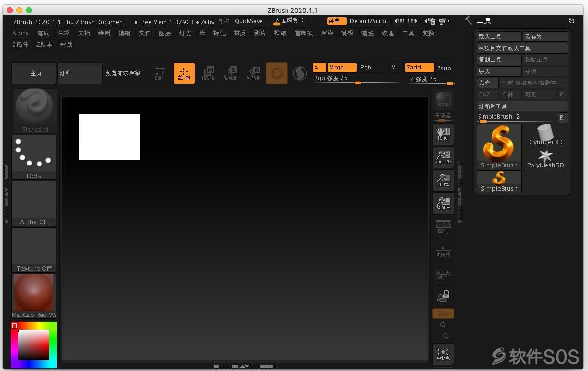The width and height of the screenshot is (588, 371).
Task: Click the 主页 home button
Action: coord(34,73)
